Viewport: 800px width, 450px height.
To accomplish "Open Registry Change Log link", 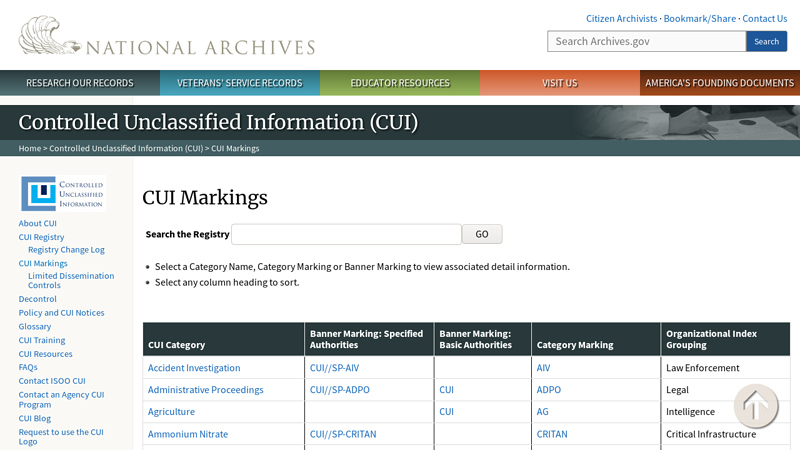I will (x=66, y=249).
